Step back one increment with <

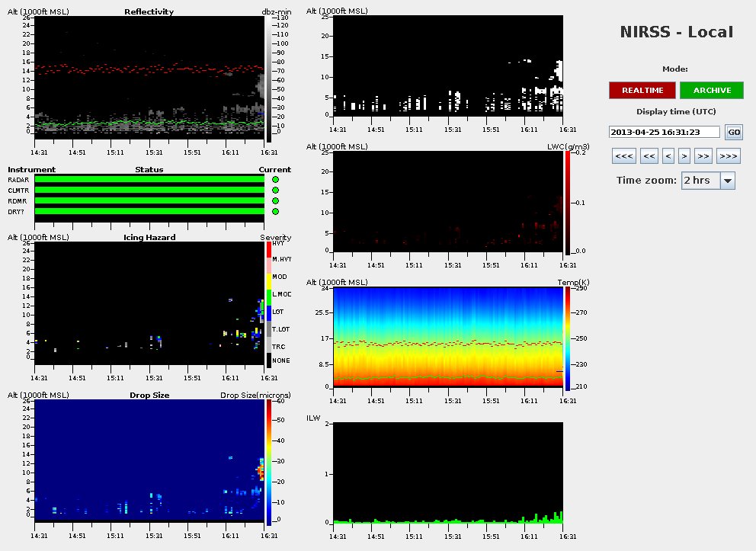coord(668,156)
